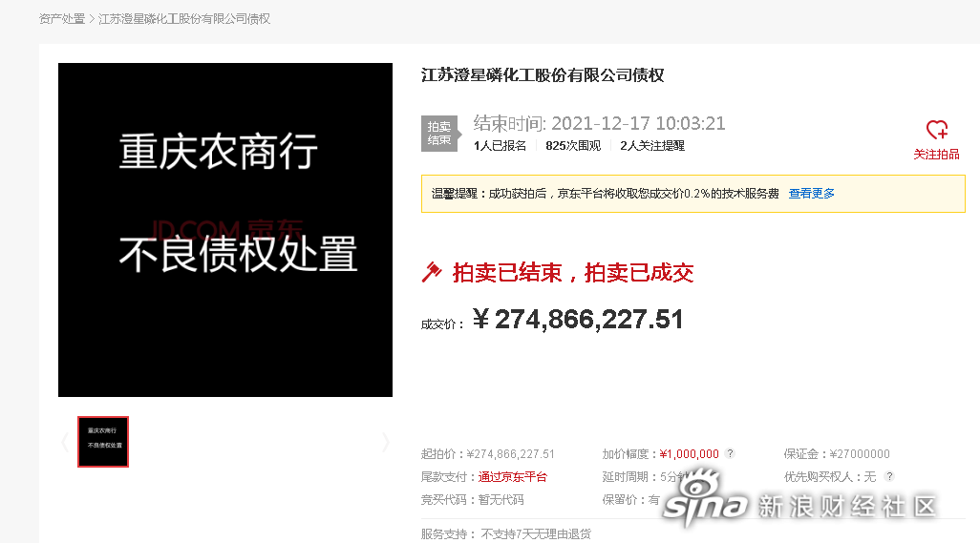Click the 关注拍品 label
980x543 pixels.
coord(936,155)
